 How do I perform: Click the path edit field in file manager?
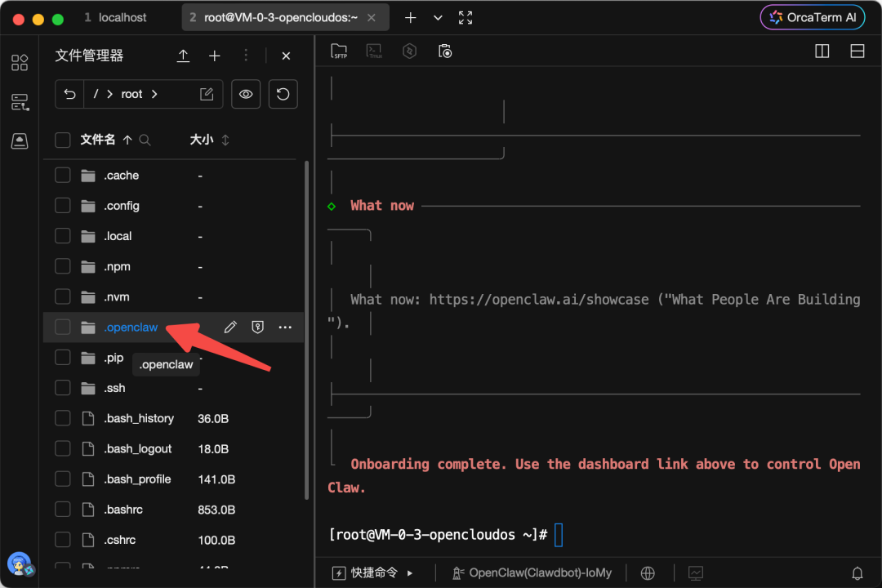pyautogui.click(x=207, y=94)
